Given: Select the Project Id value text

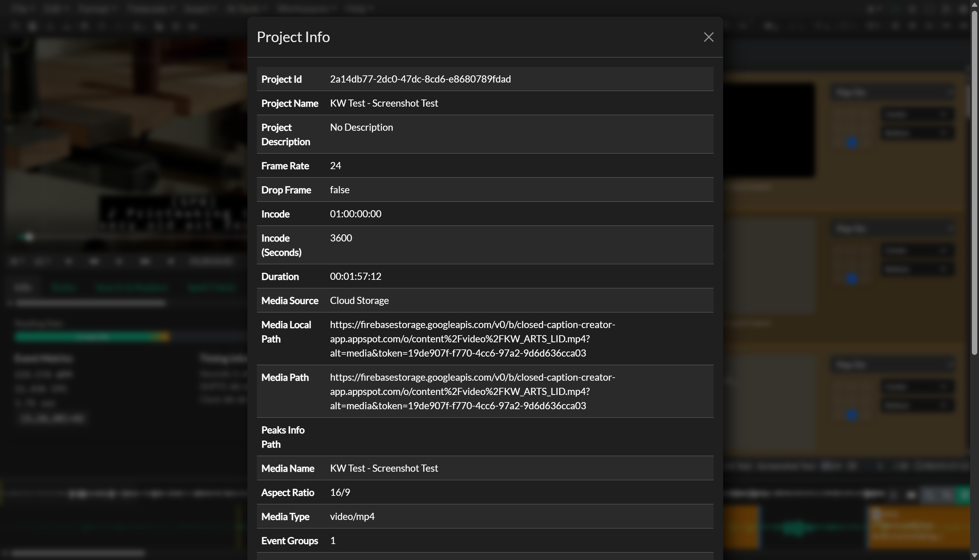Looking at the screenshot, I should pyautogui.click(x=421, y=79).
